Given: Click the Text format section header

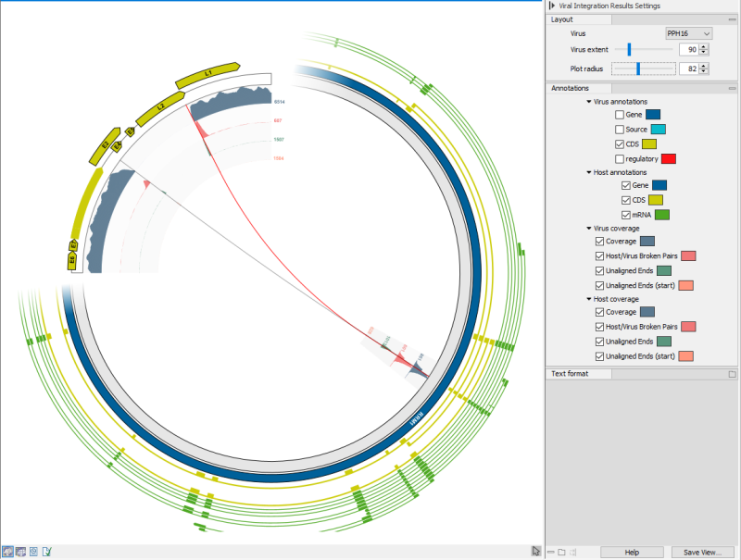Looking at the screenshot, I should [570, 374].
